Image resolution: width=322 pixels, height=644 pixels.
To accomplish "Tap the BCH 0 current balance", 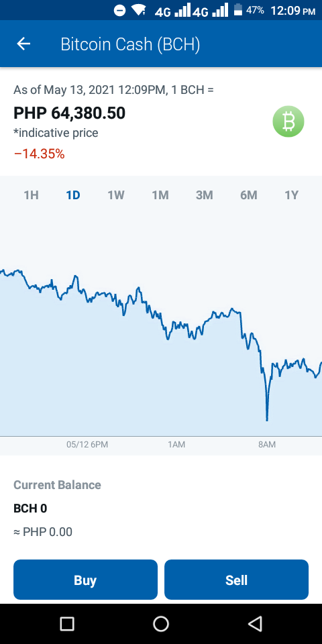I will coord(30,509).
